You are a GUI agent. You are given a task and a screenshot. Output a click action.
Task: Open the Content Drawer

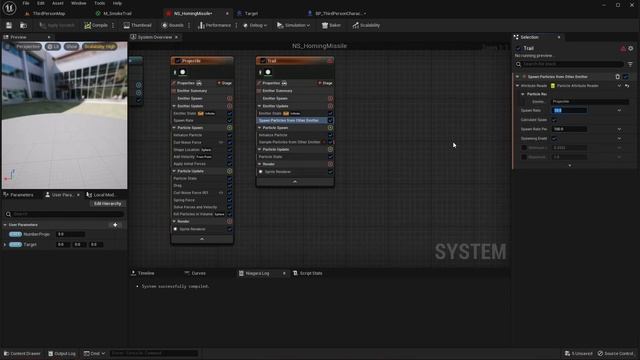pos(22,353)
